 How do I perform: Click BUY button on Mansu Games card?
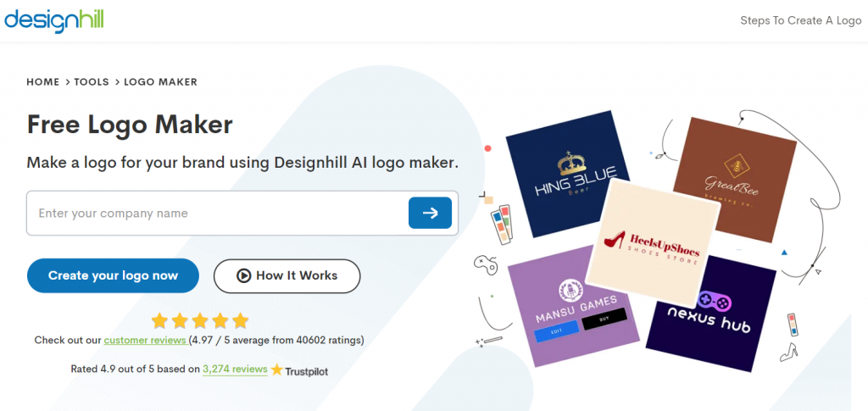point(604,319)
